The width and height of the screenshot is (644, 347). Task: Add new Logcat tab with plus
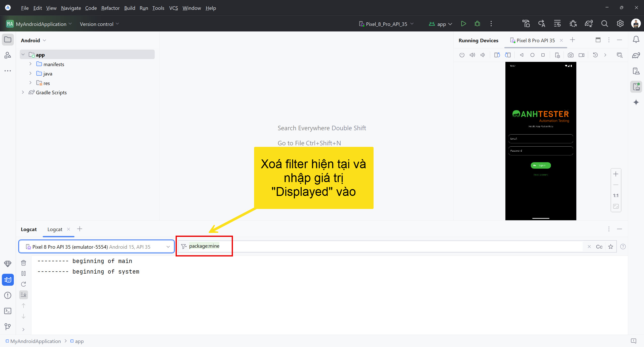click(79, 229)
